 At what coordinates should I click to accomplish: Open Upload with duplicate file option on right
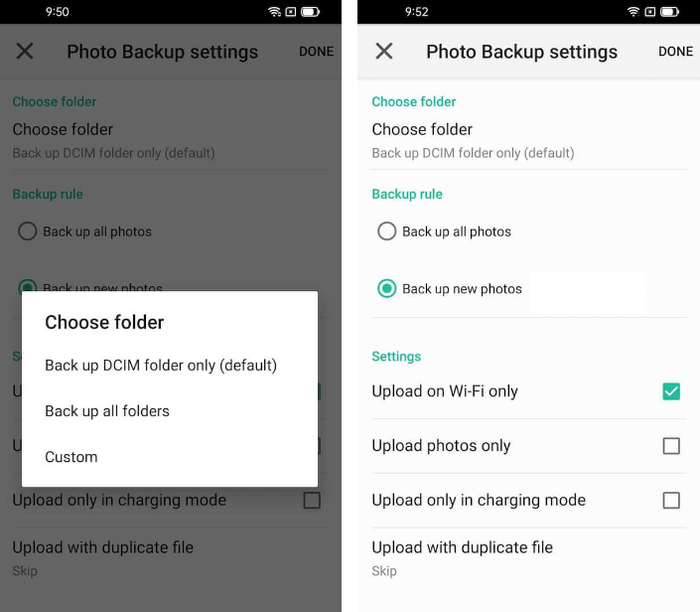[x=529, y=558]
